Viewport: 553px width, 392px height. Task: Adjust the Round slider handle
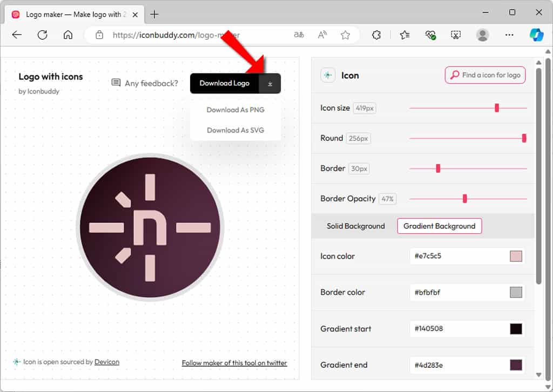(x=524, y=138)
